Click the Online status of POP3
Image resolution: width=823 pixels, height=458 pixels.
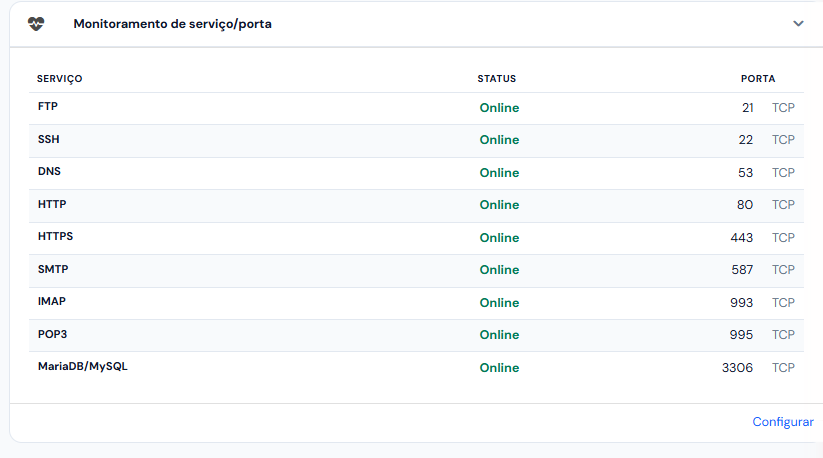(499, 335)
